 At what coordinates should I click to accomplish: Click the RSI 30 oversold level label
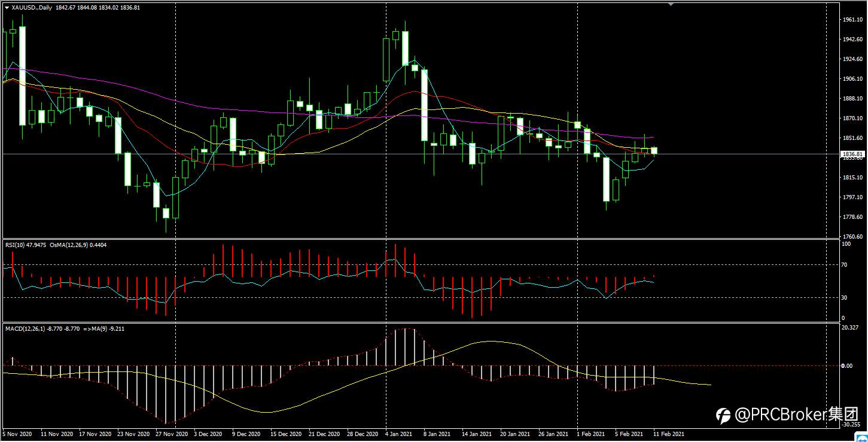(845, 297)
